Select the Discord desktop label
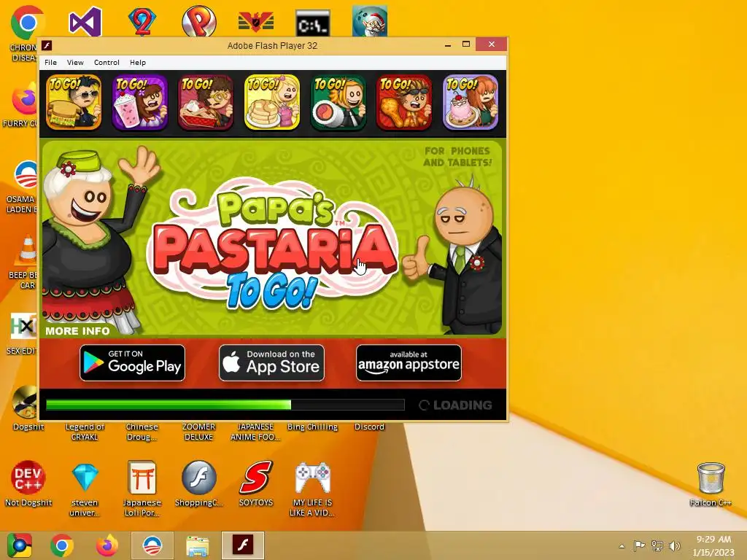 pyautogui.click(x=369, y=427)
